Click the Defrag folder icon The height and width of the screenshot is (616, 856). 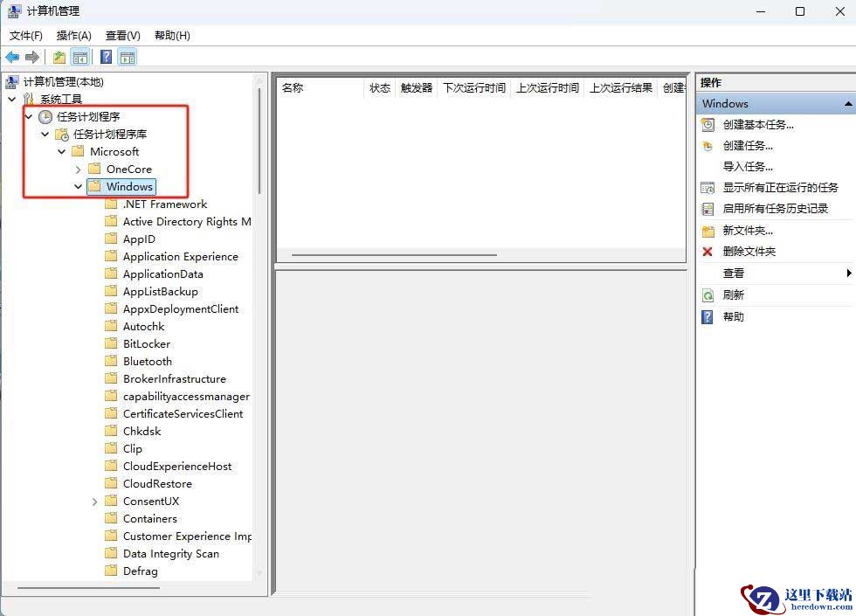point(111,571)
